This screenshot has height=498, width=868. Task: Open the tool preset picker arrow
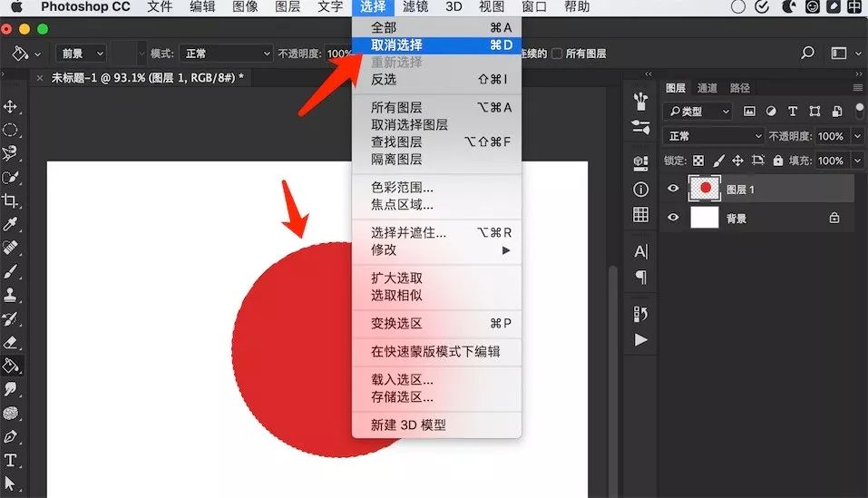point(38,54)
